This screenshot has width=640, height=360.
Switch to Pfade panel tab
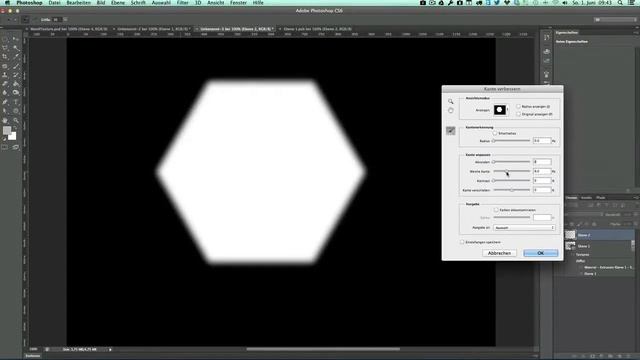click(601, 198)
